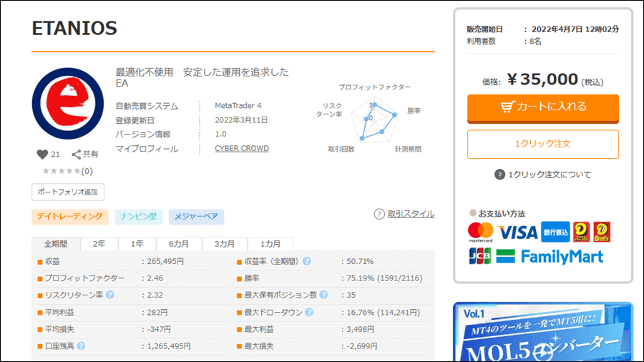Screen dimensions: 644x362
Task: Click help icon beside リスクリターン率
Action: coord(110,295)
